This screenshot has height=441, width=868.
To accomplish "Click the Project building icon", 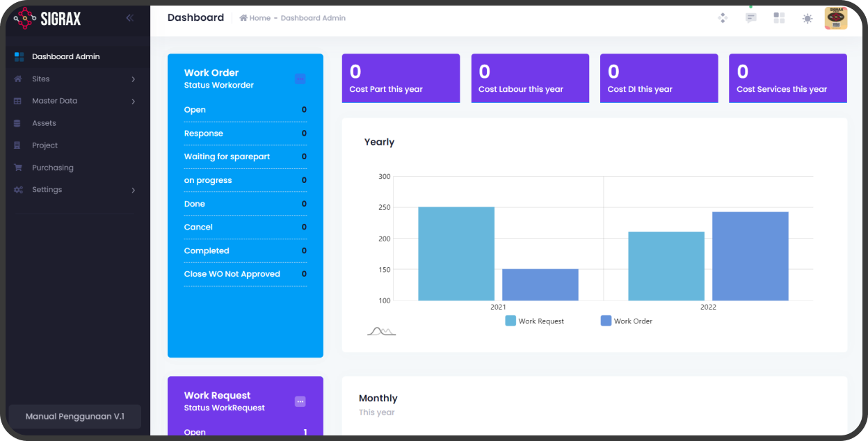I will pyautogui.click(x=17, y=145).
